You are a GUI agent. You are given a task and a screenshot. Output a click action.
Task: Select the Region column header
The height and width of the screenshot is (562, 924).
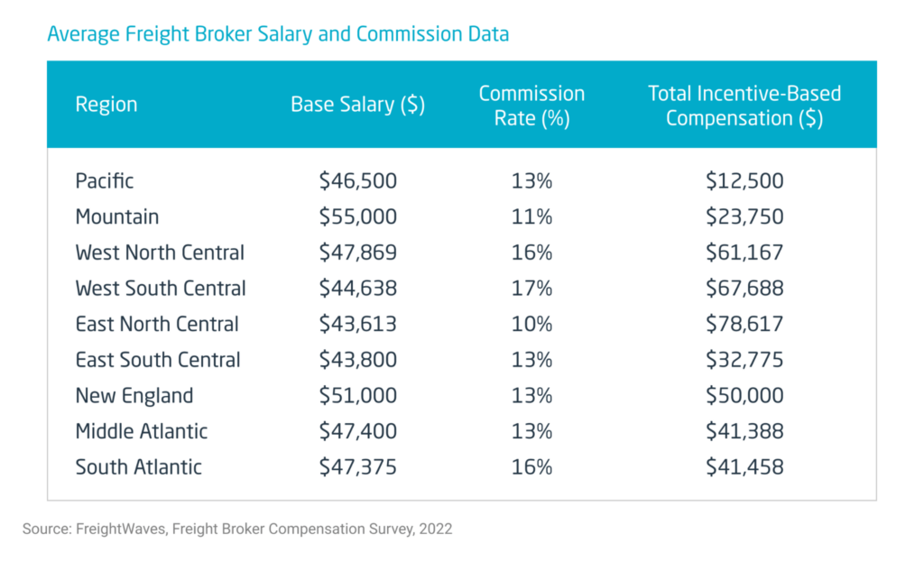(106, 104)
